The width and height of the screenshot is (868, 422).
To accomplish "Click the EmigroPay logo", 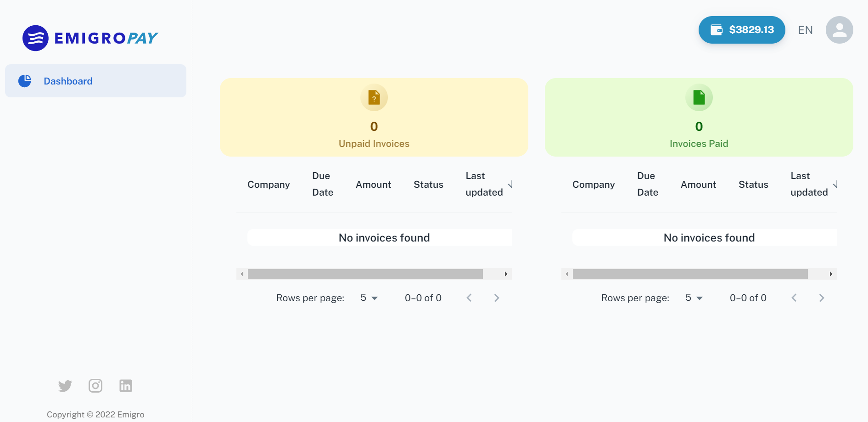I will click(x=90, y=38).
